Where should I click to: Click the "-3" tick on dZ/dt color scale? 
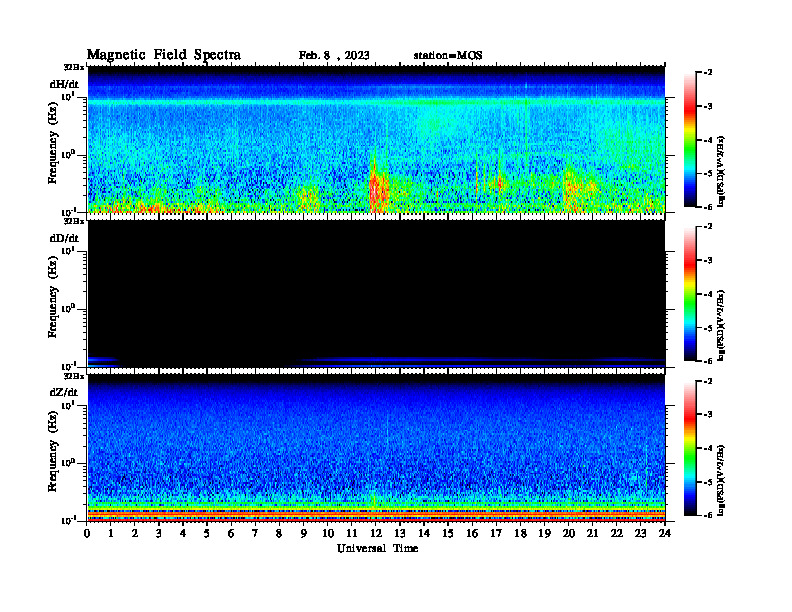708,415
